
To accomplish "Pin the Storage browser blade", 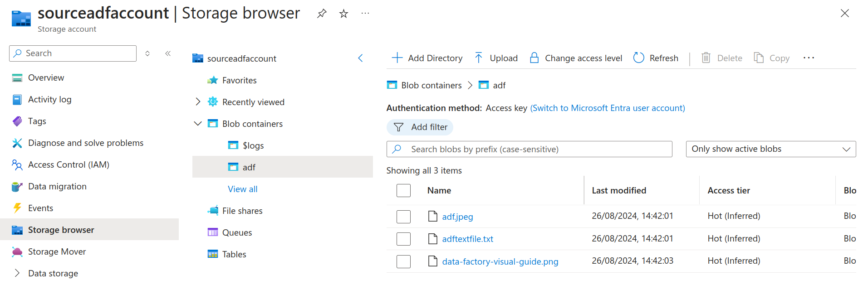I will 322,14.
